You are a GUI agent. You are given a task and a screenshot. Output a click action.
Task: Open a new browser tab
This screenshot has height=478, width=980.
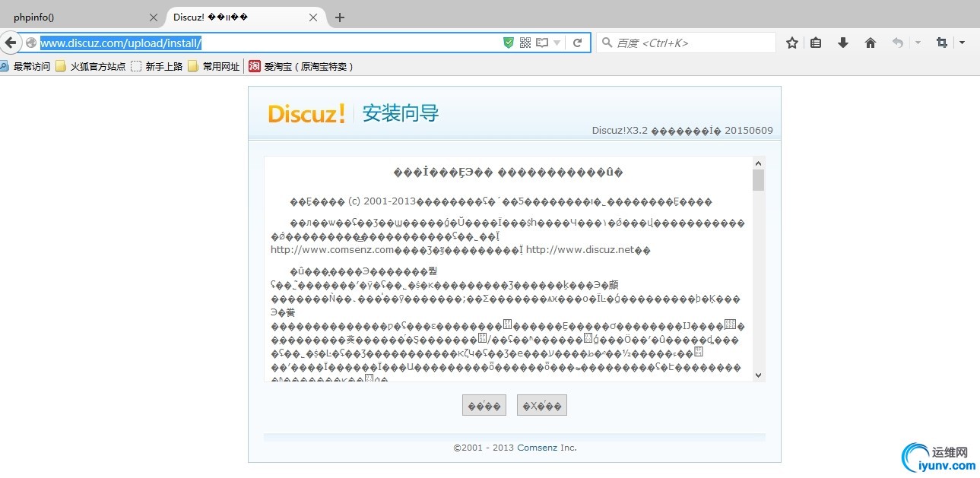tap(340, 17)
